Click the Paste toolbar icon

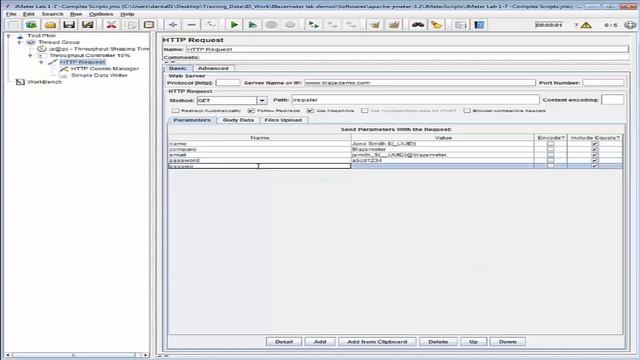click(149, 25)
